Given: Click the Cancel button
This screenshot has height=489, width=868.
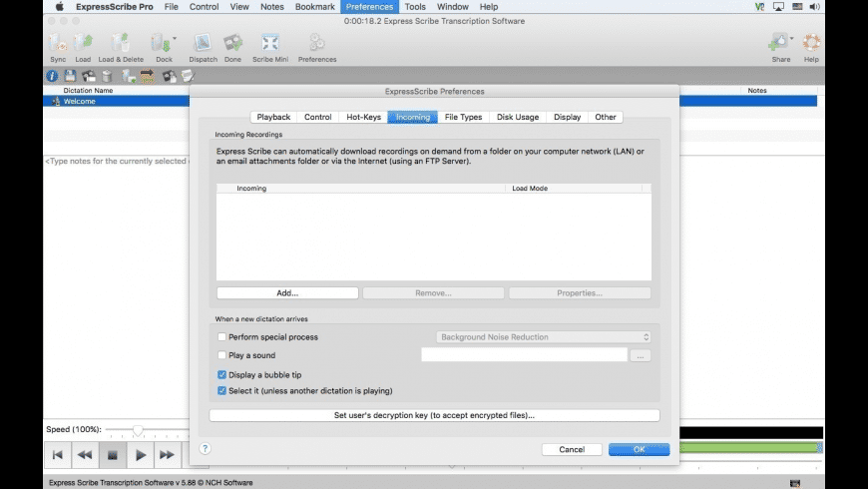Looking at the screenshot, I should point(572,449).
